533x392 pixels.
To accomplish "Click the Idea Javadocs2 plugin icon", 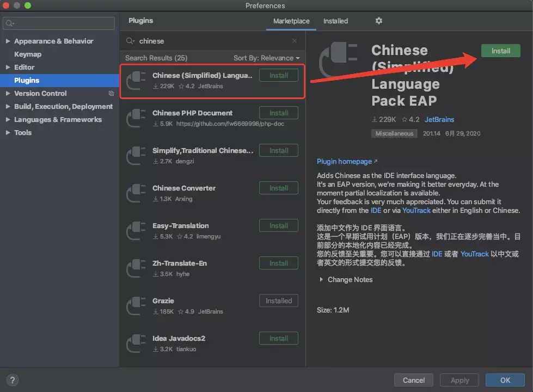I will coord(136,344).
